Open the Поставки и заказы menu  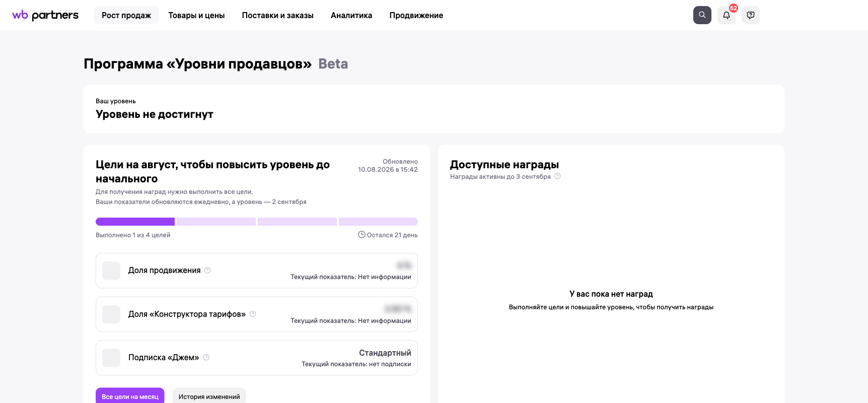pyautogui.click(x=278, y=15)
